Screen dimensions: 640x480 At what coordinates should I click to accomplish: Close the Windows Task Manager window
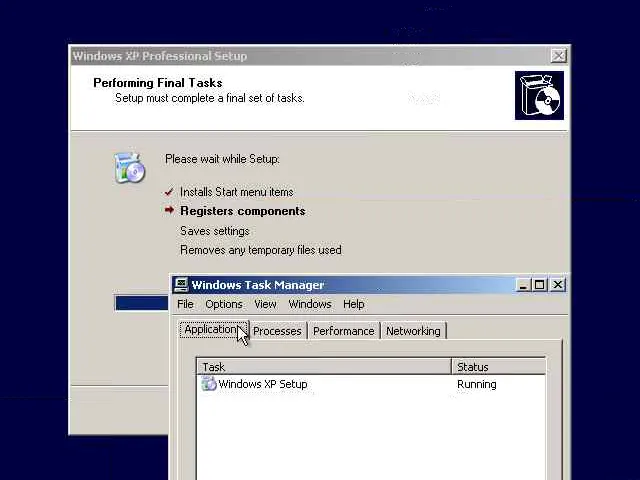pyautogui.click(x=558, y=284)
